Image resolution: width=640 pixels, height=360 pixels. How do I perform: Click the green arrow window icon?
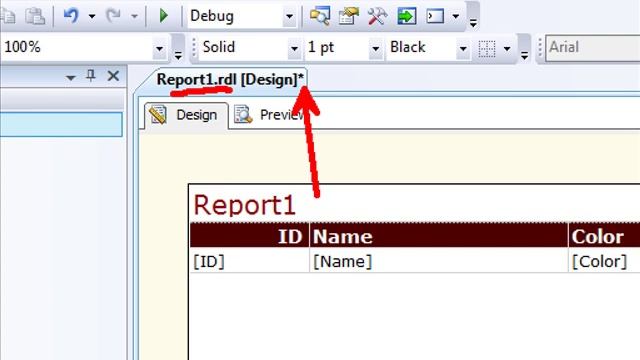(x=407, y=16)
